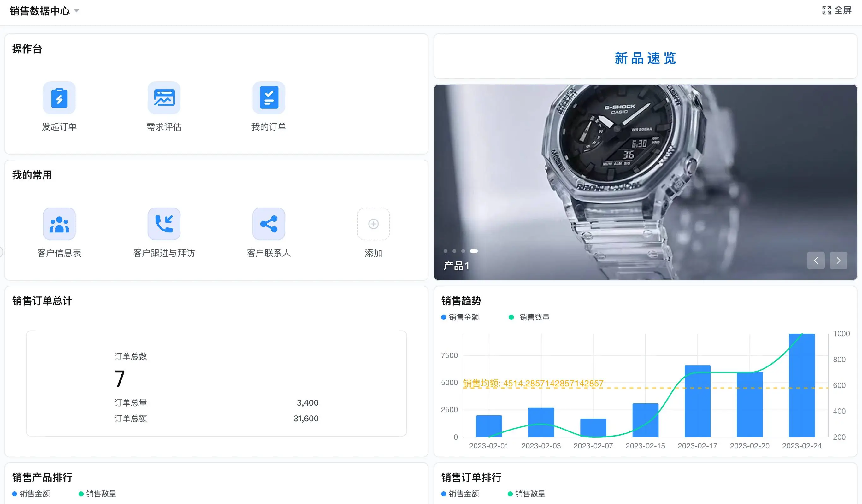The image size is (862, 504).
Task: Toggle 销售数量 legend in 销售订单排行
Action: coord(527,494)
